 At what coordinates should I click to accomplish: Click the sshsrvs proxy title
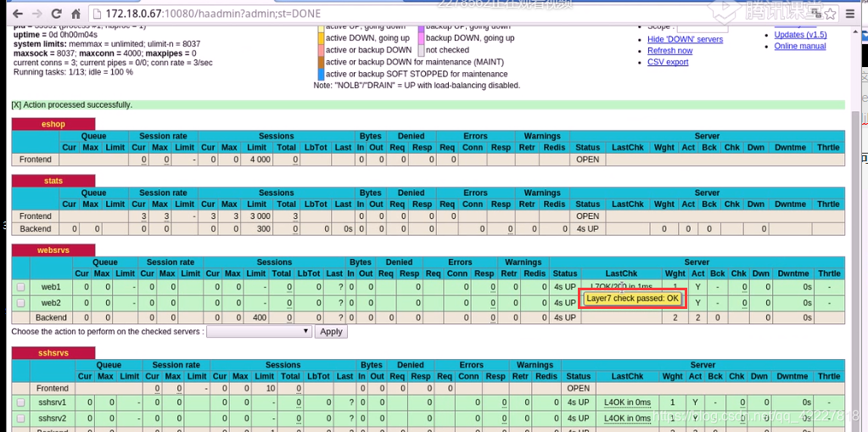point(53,353)
